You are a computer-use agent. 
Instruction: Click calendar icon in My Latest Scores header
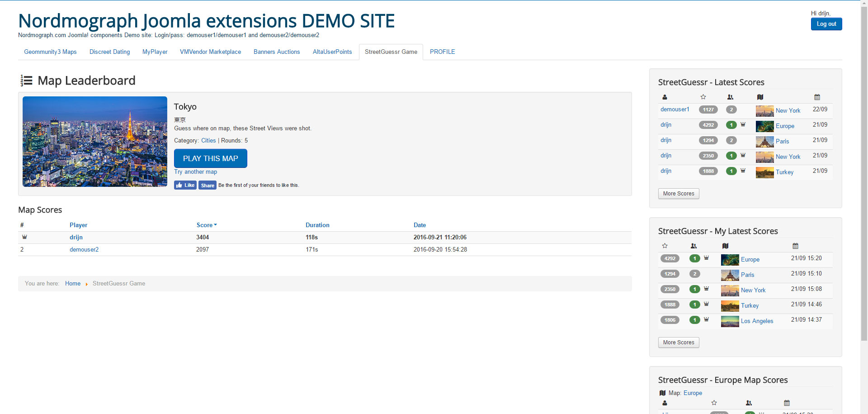tap(795, 246)
